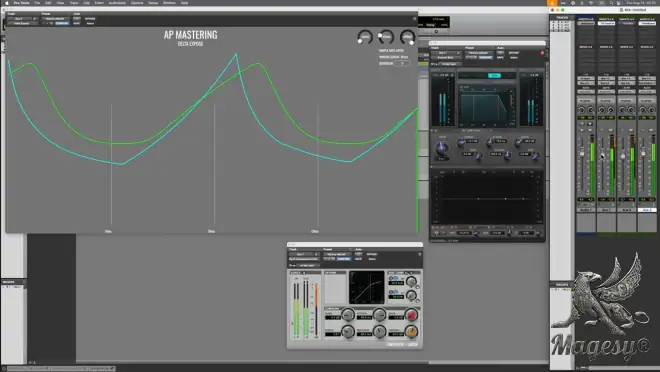Open the Track menu

pyautogui.click(x=74, y=3)
